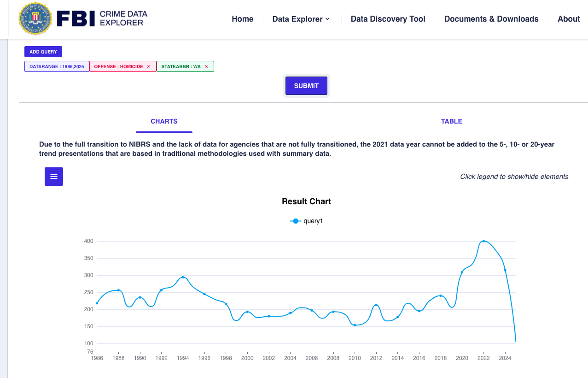Click the DataRange 1986,2025 tag
Image resolution: width=588 pixels, height=378 pixels.
point(57,66)
